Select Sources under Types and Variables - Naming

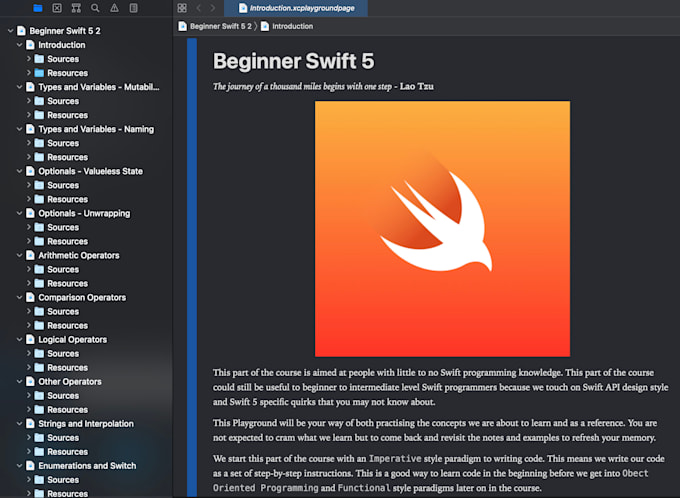coord(63,143)
